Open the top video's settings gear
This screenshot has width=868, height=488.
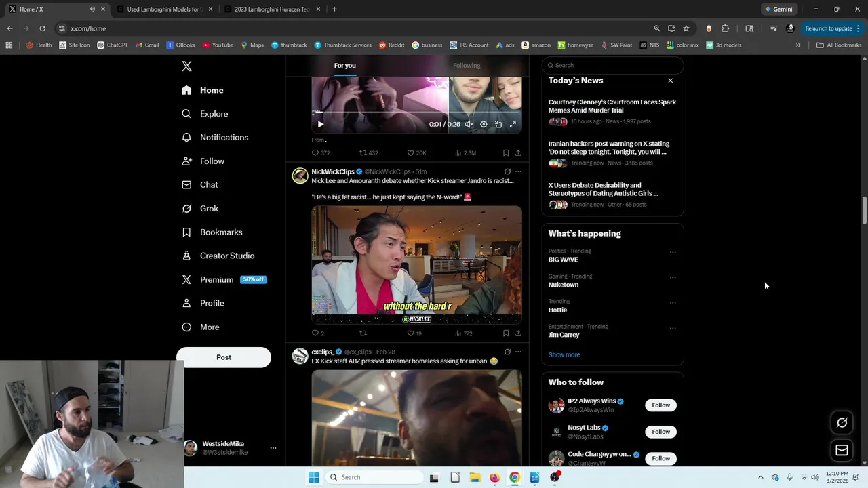484,125
